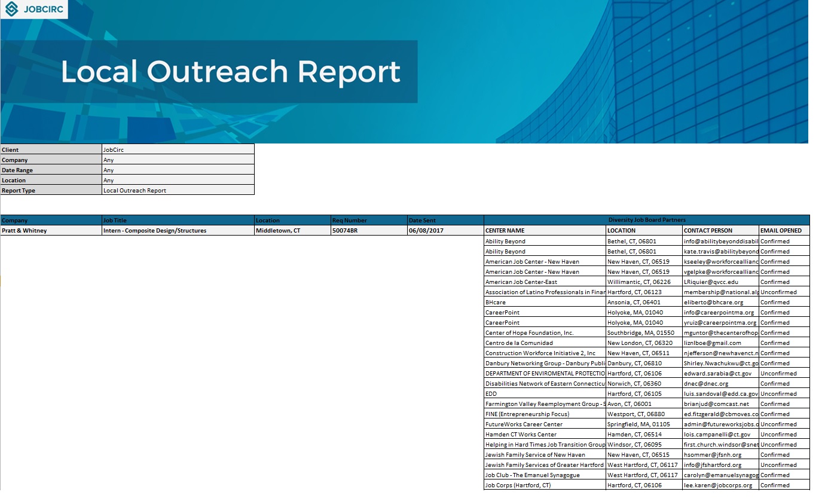Select Disabilities Network of Eastern Connecticut name
This screenshot has height=504, width=828.
[x=545, y=383]
